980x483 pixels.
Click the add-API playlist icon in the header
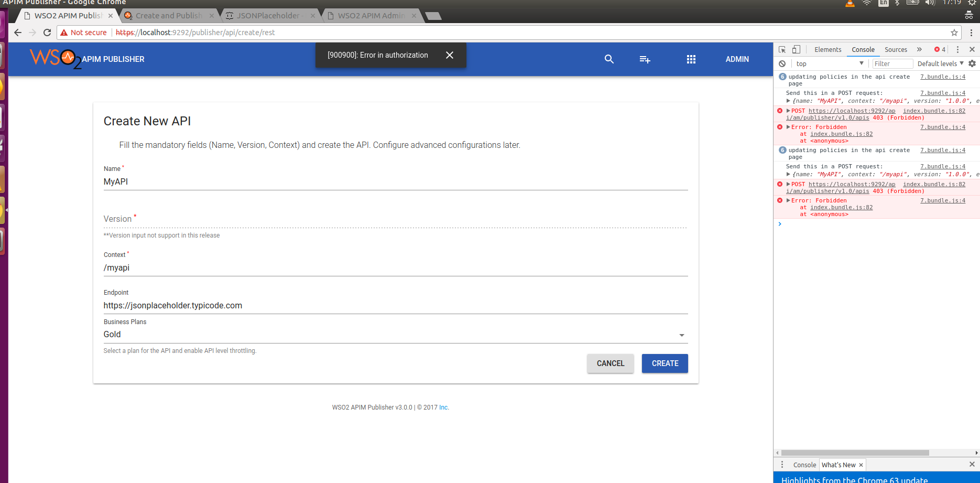tap(645, 59)
